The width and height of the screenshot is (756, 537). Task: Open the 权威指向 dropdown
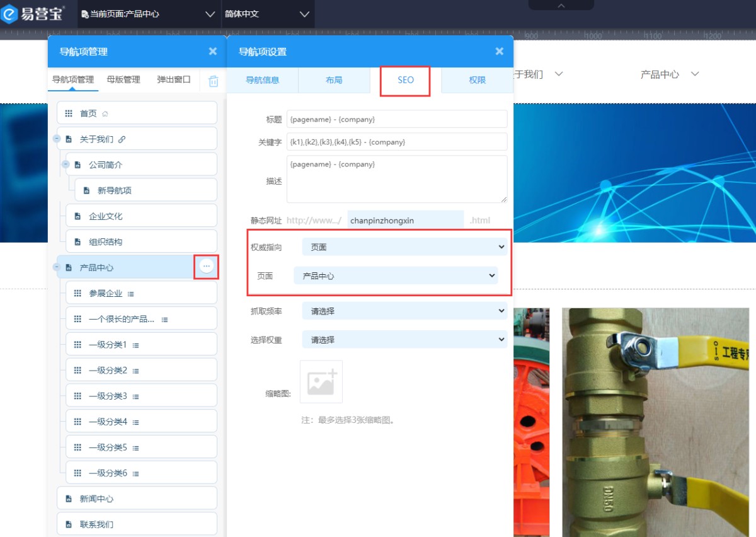tap(404, 247)
